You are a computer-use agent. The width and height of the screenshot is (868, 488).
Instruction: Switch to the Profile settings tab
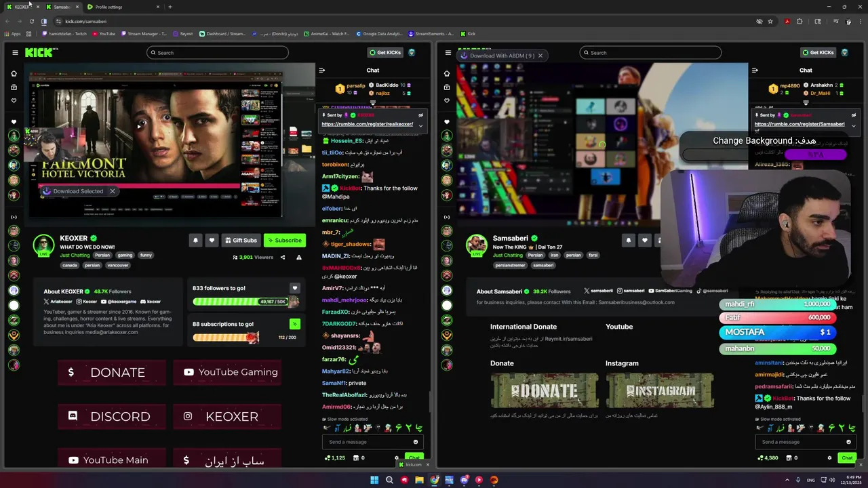coord(122,7)
